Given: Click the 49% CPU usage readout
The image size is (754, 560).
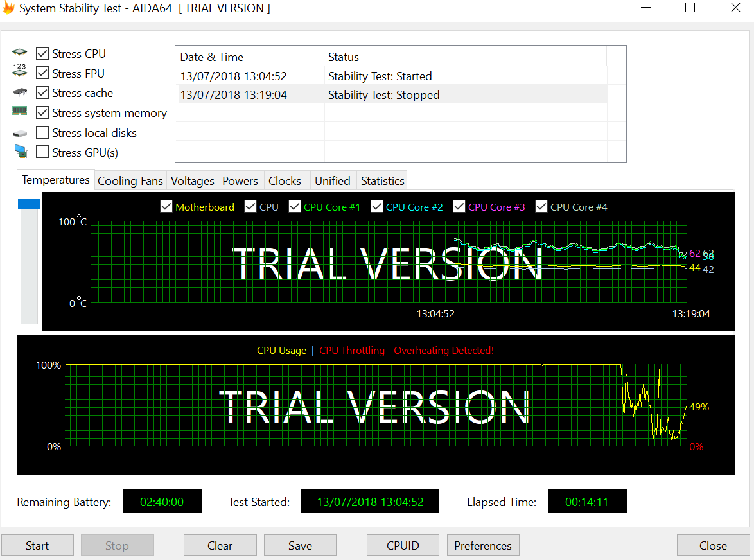Looking at the screenshot, I should coord(699,407).
